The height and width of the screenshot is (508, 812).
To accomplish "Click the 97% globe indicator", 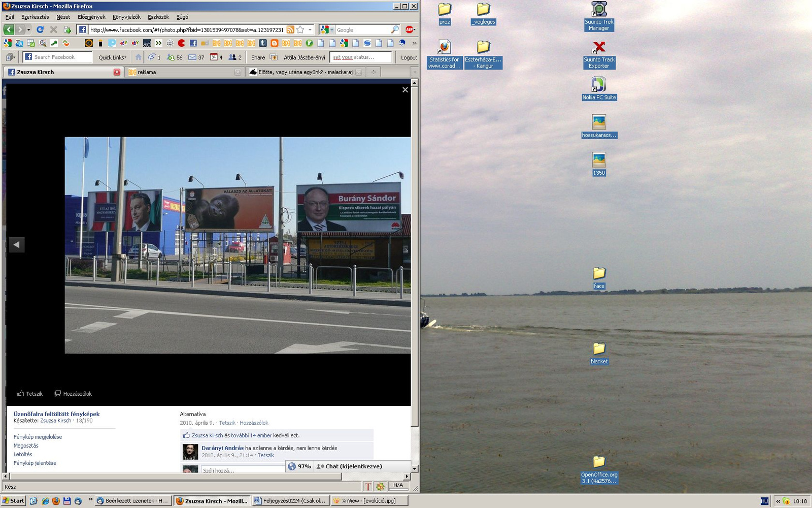I will point(299,466).
